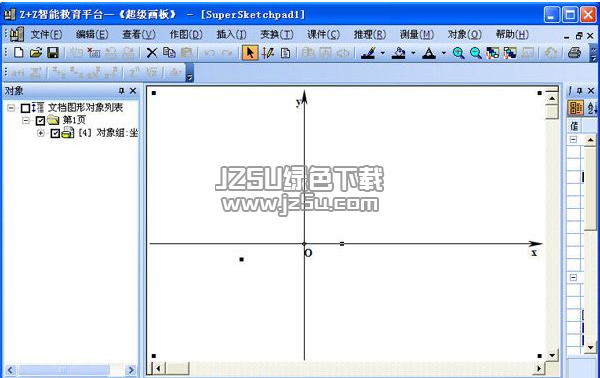600x378 pixels.
Task: Close the right properties panel
Action: (x=591, y=91)
